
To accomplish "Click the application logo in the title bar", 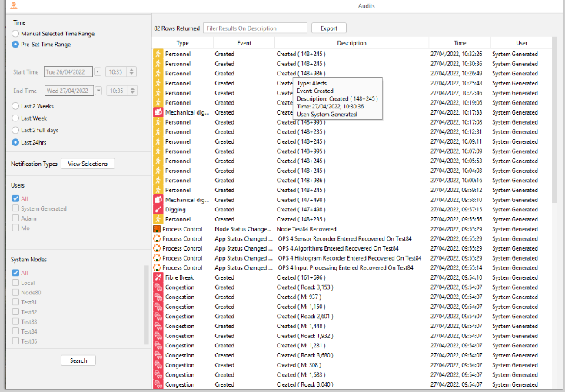I will click(12, 6).
